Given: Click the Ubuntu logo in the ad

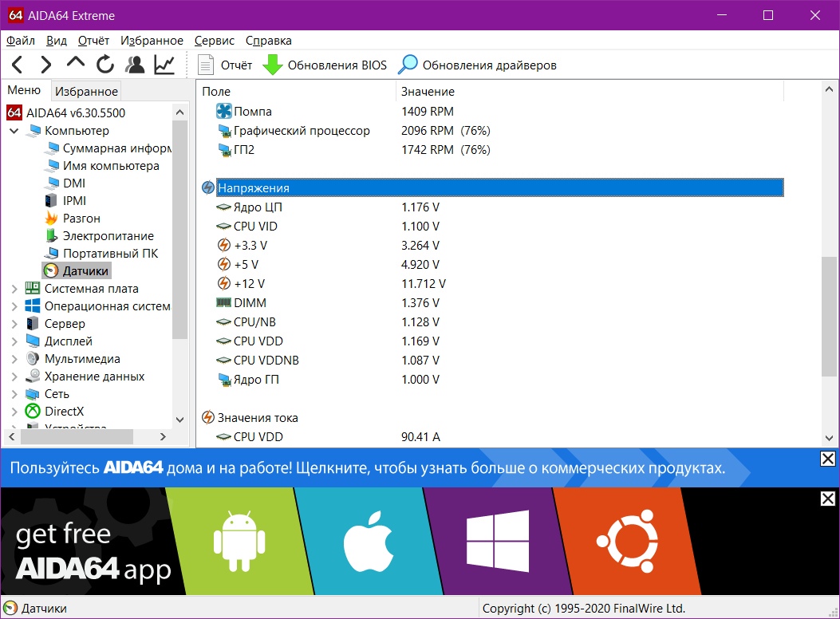Looking at the screenshot, I should coord(628,542).
